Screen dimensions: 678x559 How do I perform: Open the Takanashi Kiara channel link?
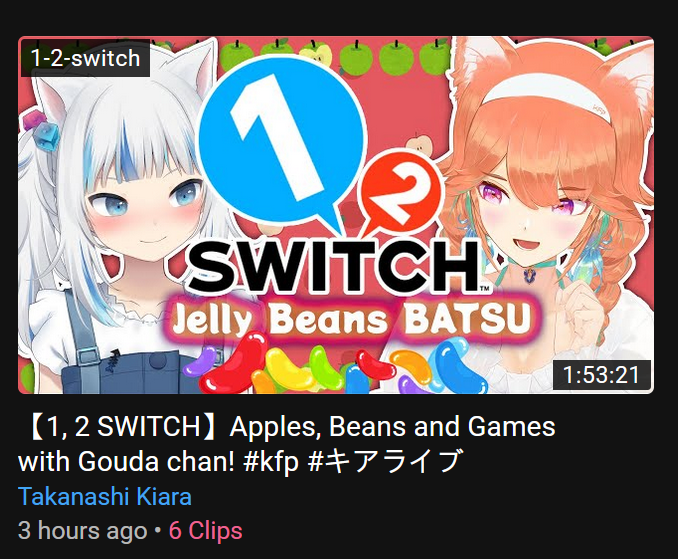point(105,496)
